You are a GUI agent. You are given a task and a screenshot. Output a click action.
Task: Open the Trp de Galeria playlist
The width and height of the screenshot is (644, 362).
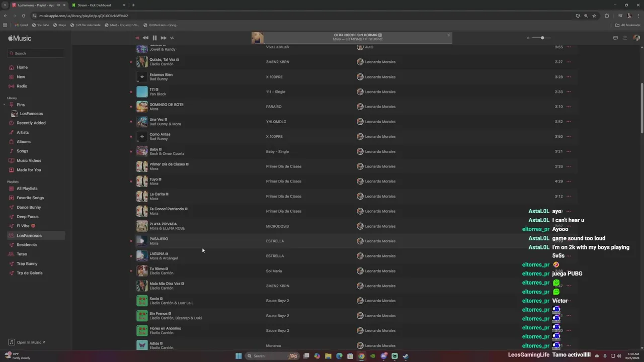tap(30, 273)
